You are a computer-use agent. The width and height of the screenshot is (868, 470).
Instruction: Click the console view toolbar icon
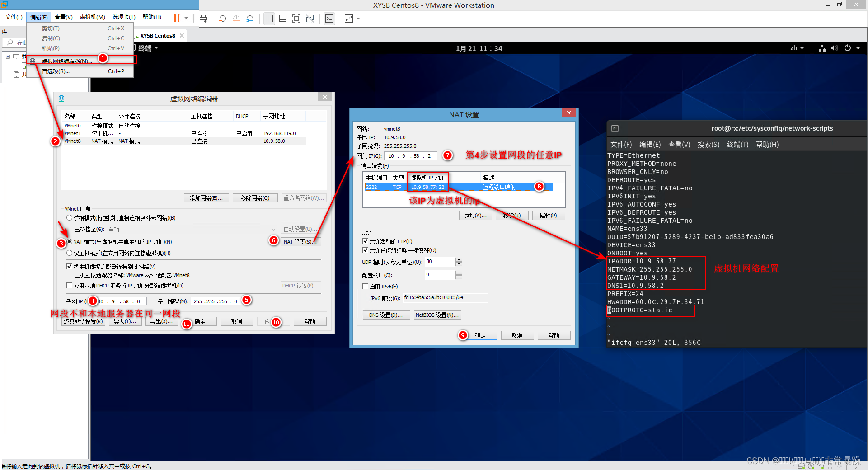[x=329, y=19]
